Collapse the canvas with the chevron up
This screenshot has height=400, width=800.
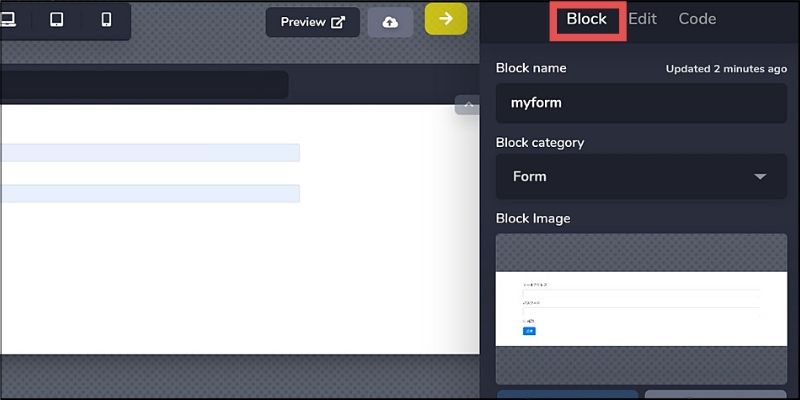click(468, 105)
